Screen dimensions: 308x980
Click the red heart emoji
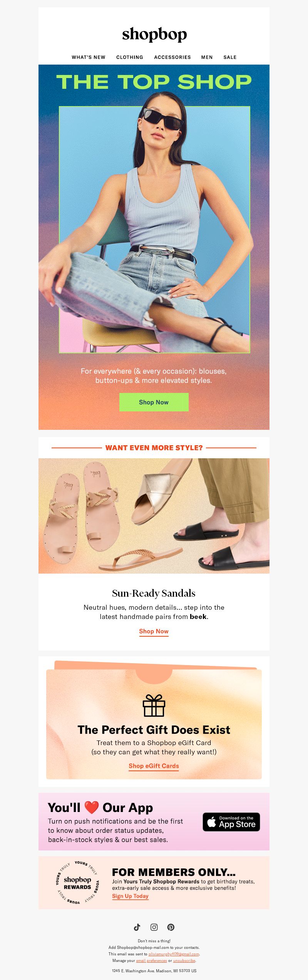pos(91,807)
